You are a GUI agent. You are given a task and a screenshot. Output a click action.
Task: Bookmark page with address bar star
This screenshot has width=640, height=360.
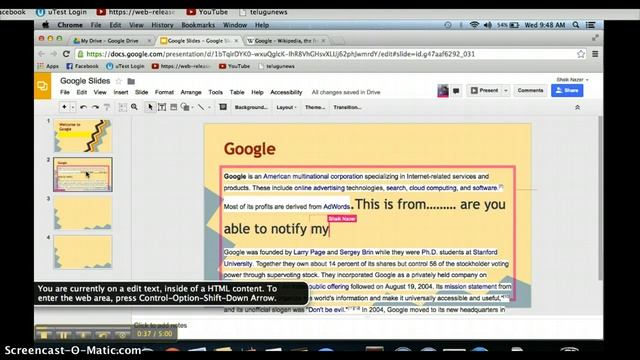pos(580,54)
